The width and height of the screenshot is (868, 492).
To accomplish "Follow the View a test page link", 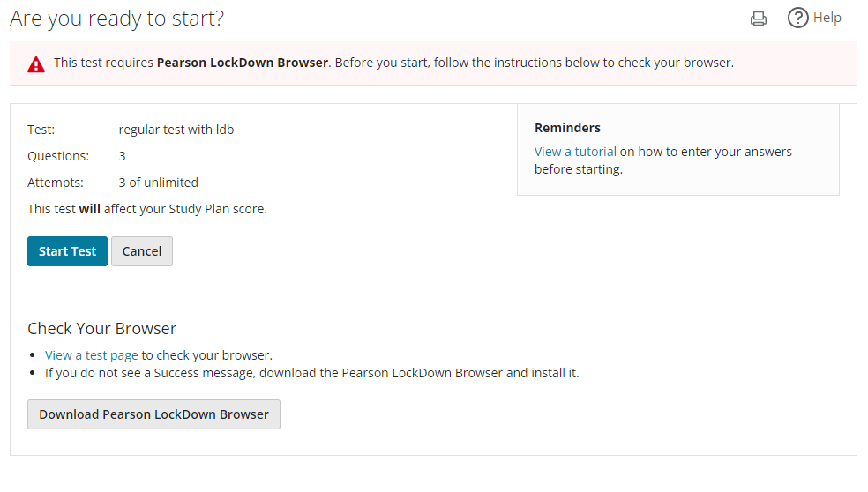I will click(x=92, y=355).
